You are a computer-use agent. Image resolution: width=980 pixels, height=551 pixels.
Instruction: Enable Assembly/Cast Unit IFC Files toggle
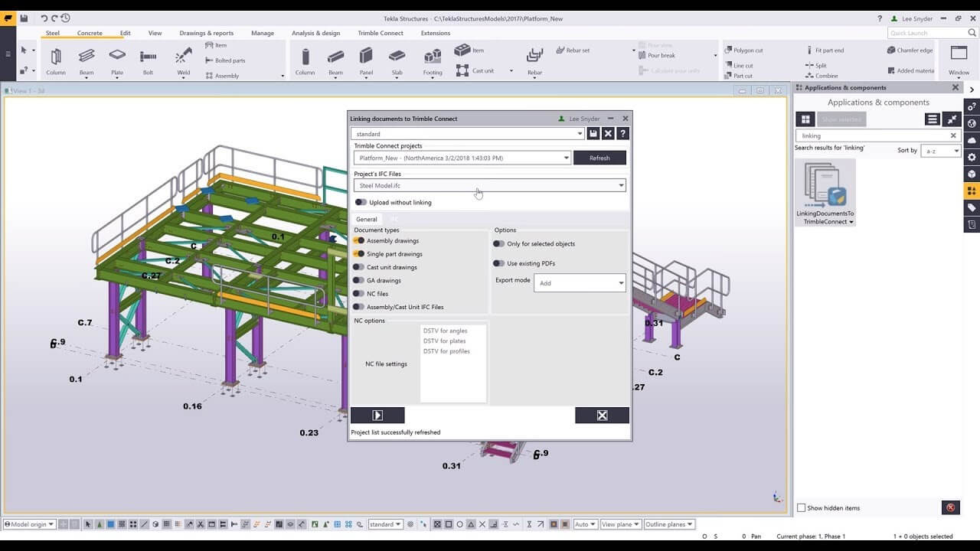(358, 307)
